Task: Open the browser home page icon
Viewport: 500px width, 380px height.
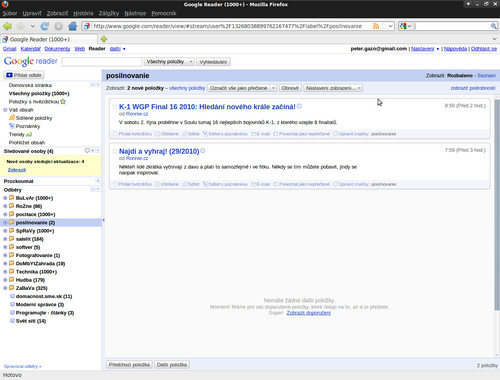Action: tap(72, 26)
